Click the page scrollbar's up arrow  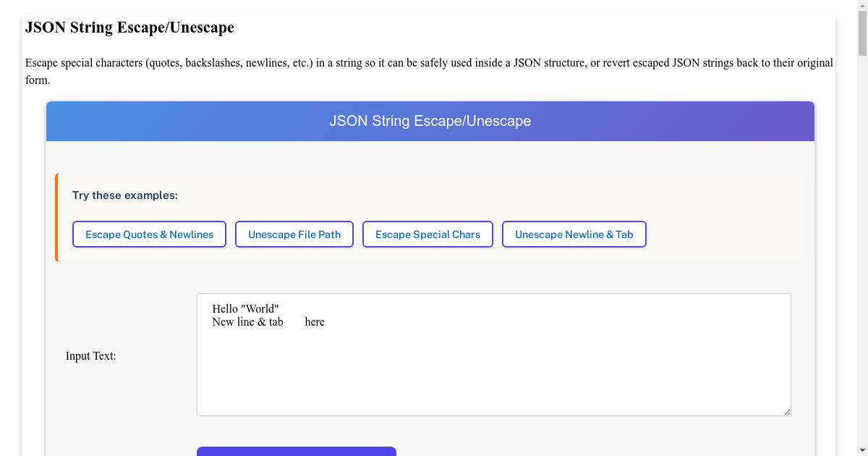coord(862,6)
